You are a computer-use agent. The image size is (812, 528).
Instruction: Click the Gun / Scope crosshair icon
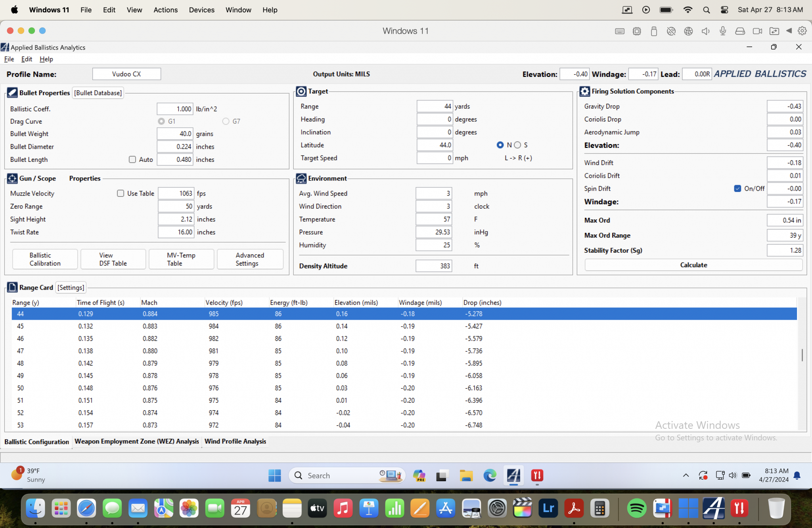(x=12, y=178)
